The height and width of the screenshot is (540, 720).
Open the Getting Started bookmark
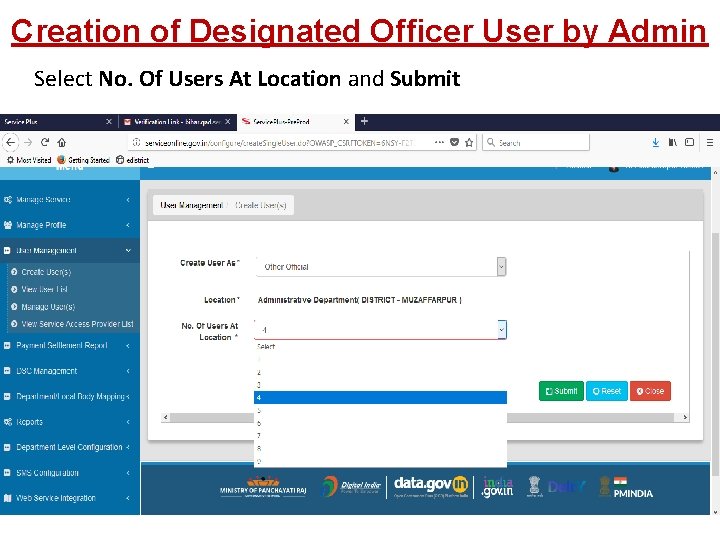(83, 160)
